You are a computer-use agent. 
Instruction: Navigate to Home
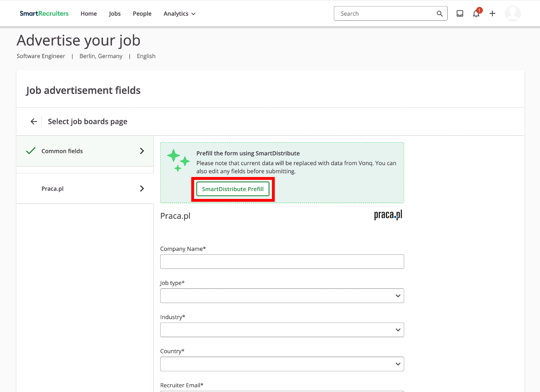coord(89,13)
